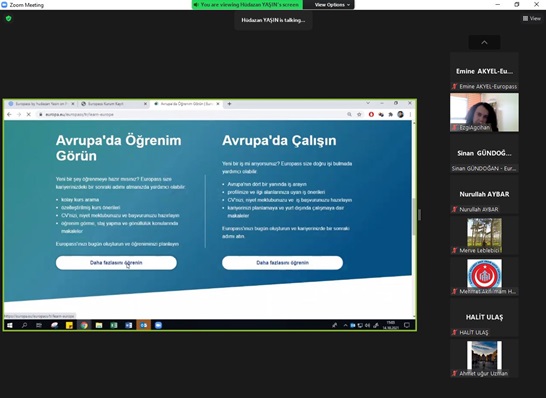The height and width of the screenshot is (398, 546).
Task: Click the Chrome icon in the taskbar
Action: [x=84, y=325]
